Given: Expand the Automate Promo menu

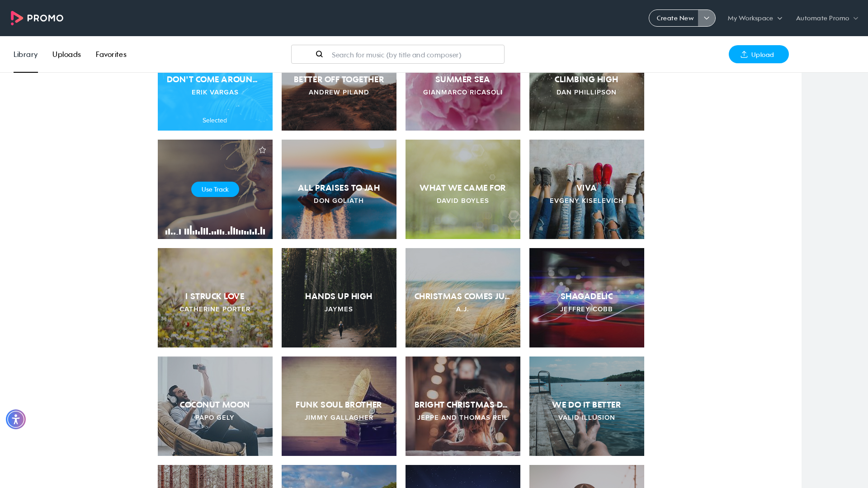Looking at the screenshot, I should coord(827,18).
